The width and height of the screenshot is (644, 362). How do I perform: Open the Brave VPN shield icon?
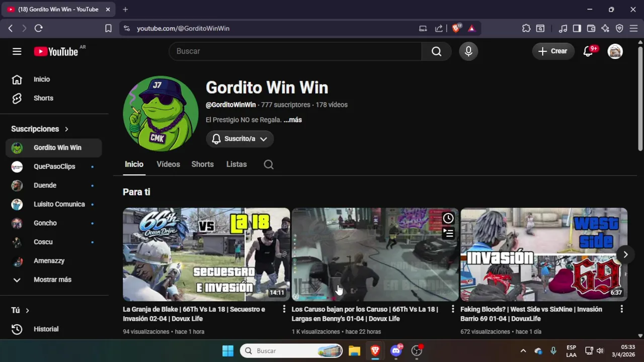tap(619, 29)
